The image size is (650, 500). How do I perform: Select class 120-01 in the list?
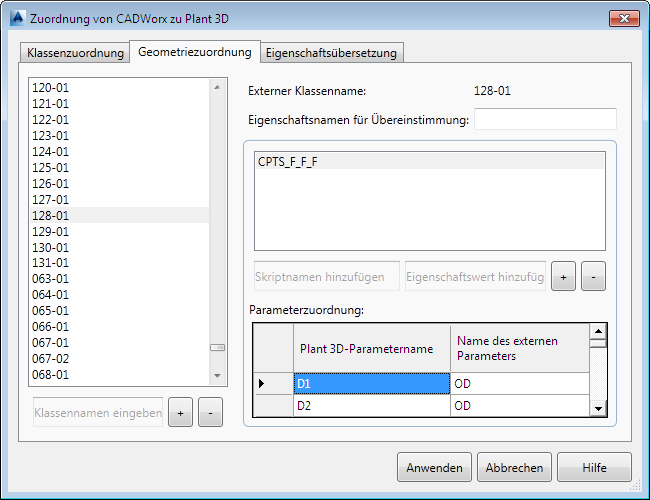120,88
